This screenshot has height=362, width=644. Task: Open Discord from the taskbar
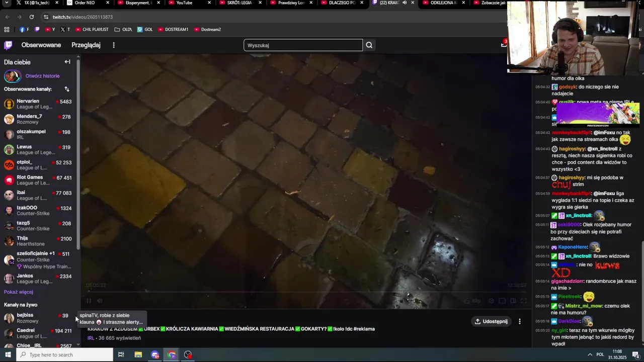[x=155, y=354]
